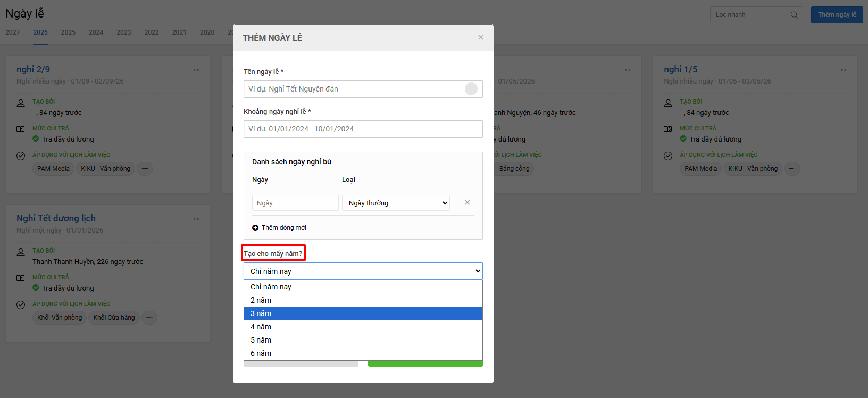Click the user icon on Nghỉ Tết dương lịch card
This screenshot has width=868, height=398.
click(x=21, y=252)
